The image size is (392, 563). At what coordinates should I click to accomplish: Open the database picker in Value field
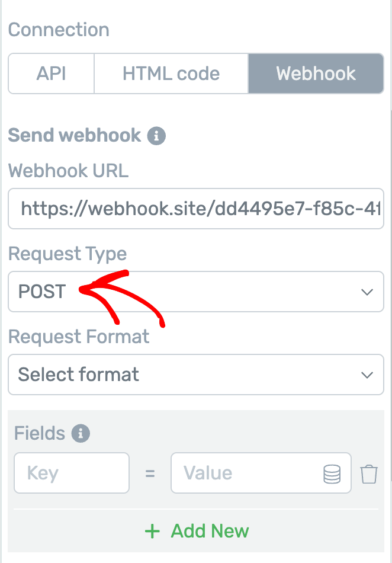pos(332,474)
